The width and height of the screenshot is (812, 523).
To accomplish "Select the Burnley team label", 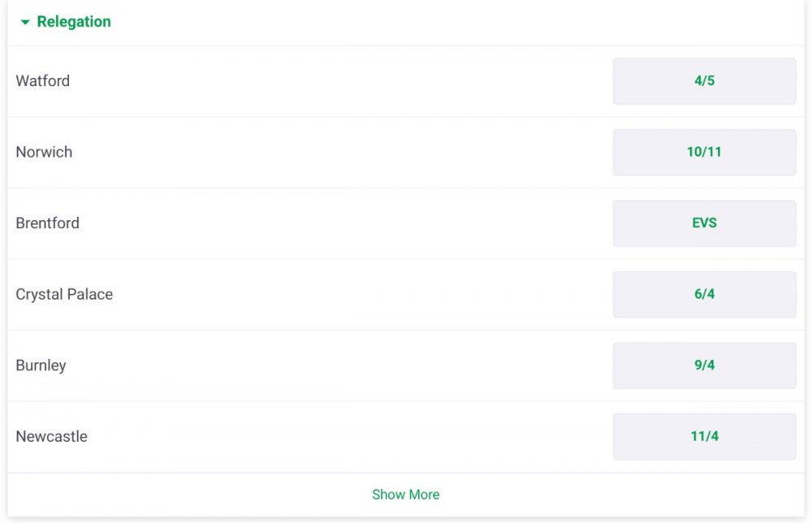I will click(x=41, y=365).
